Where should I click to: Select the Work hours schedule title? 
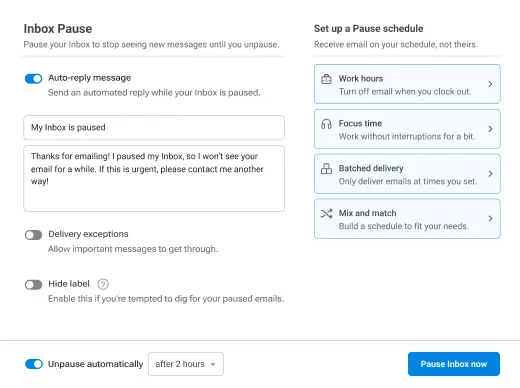(x=361, y=79)
